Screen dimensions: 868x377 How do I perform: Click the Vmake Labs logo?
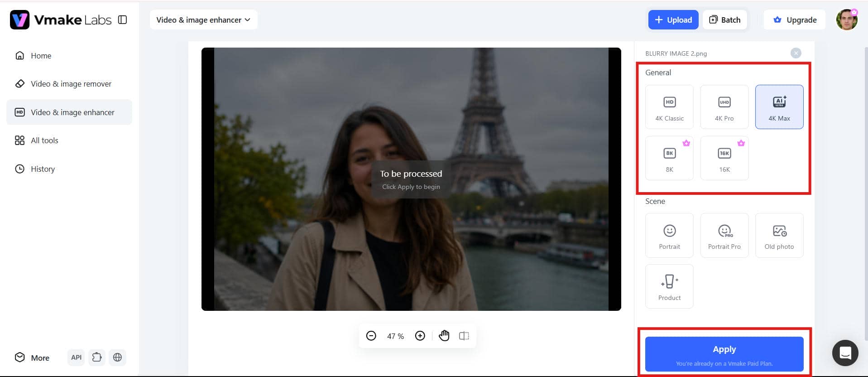(x=61, y=20)
